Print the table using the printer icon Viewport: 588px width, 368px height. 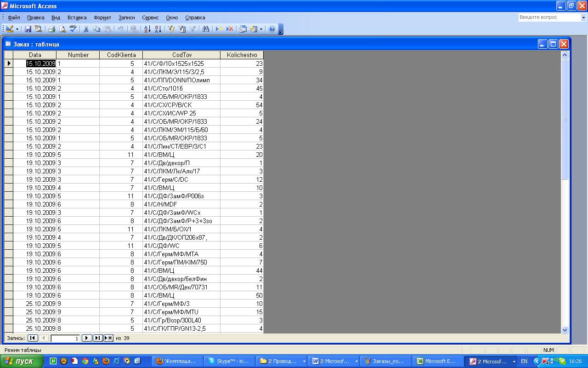pyautogui.click(x=52, y=29)
